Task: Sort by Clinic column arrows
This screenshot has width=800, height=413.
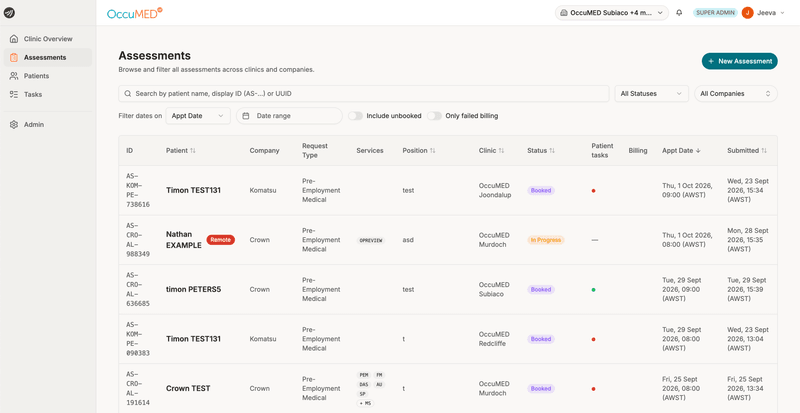Action: [502, 151]
